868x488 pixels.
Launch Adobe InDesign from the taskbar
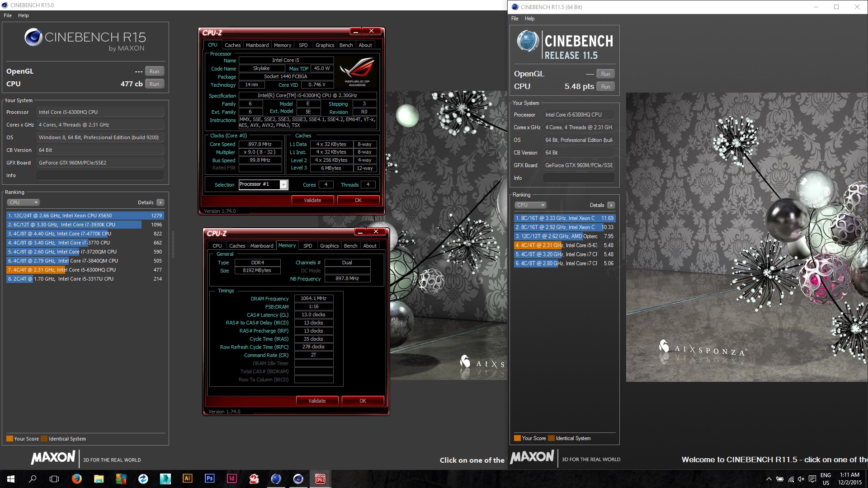click(231, 479)
